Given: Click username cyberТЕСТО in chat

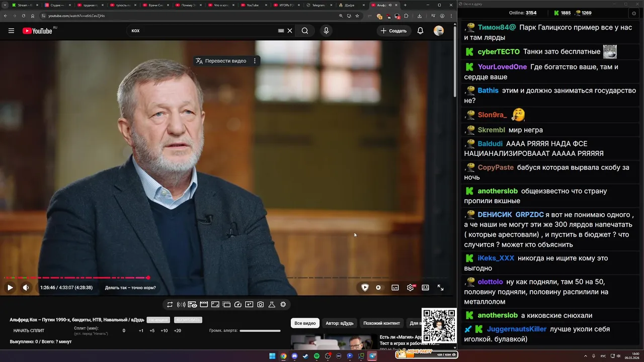Looking at the screenshot, I should point(499,52).
